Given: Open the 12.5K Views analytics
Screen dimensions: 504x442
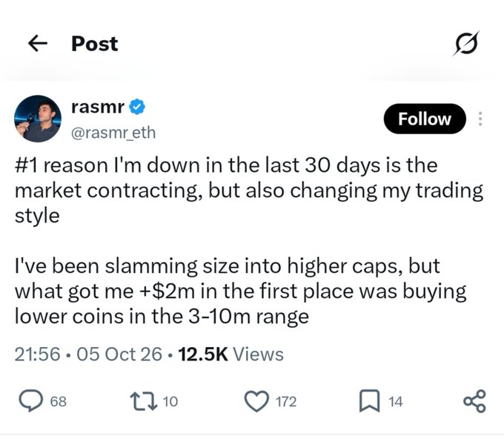Looking at the screenshot, I should point(231,354).
